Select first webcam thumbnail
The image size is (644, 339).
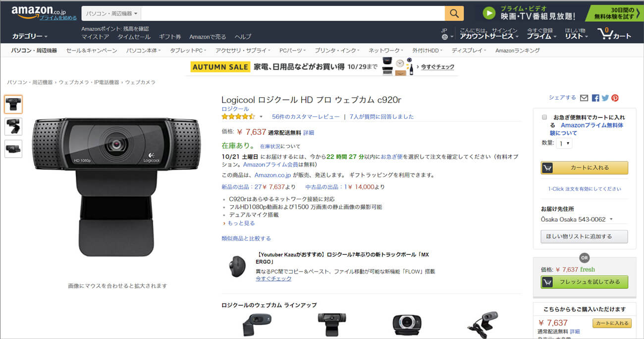13,104
